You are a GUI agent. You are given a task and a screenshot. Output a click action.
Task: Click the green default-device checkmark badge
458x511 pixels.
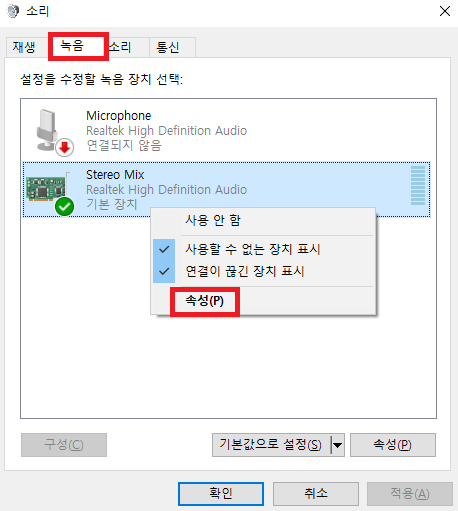point(64,207)
